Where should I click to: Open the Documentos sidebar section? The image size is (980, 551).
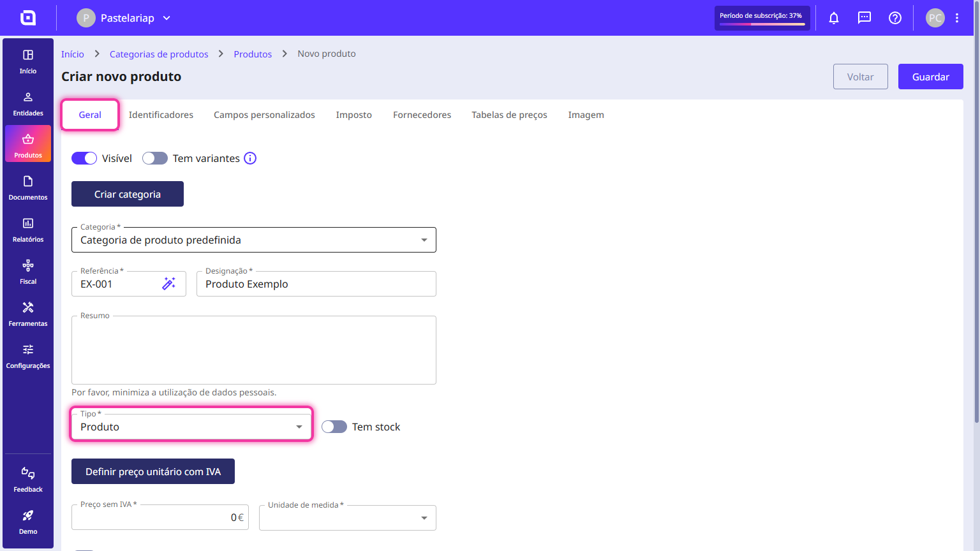[28, 188]
